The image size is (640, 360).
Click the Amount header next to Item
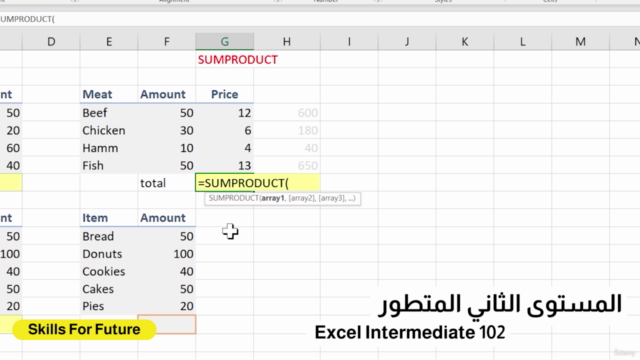167,218
